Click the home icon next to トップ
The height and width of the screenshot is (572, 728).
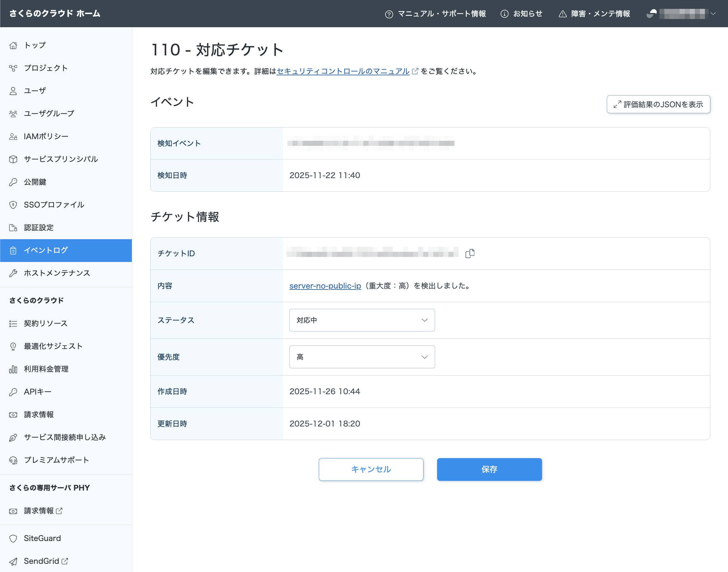[13, 45]
